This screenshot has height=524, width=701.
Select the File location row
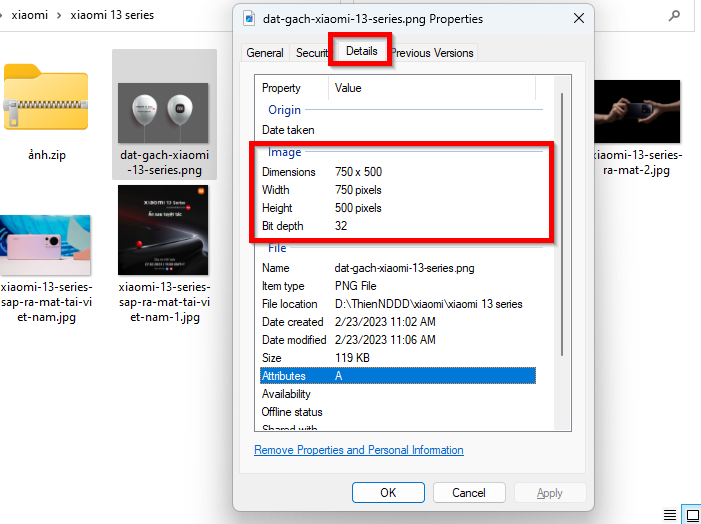point(398,304)
